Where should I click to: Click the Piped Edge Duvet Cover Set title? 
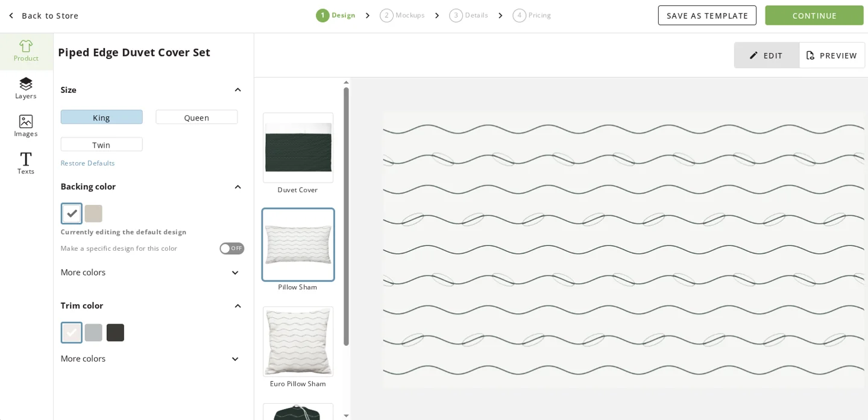click(x=134, y=52)
